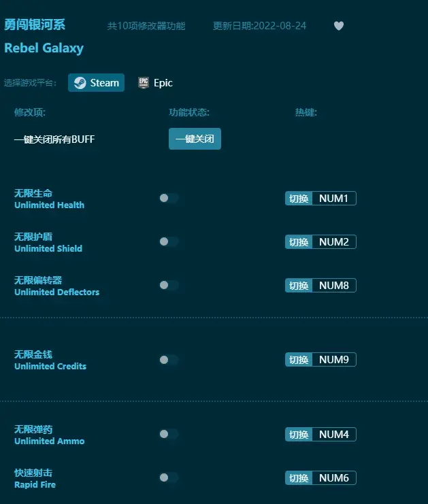The image size is (428, 504).
Task: Edit the NUM9 hotkey field
Action: click(334, 360)
